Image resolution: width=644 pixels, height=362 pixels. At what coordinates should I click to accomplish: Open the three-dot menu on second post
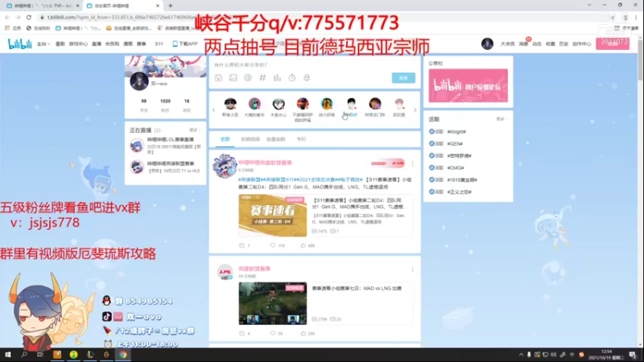pos(412,269)
